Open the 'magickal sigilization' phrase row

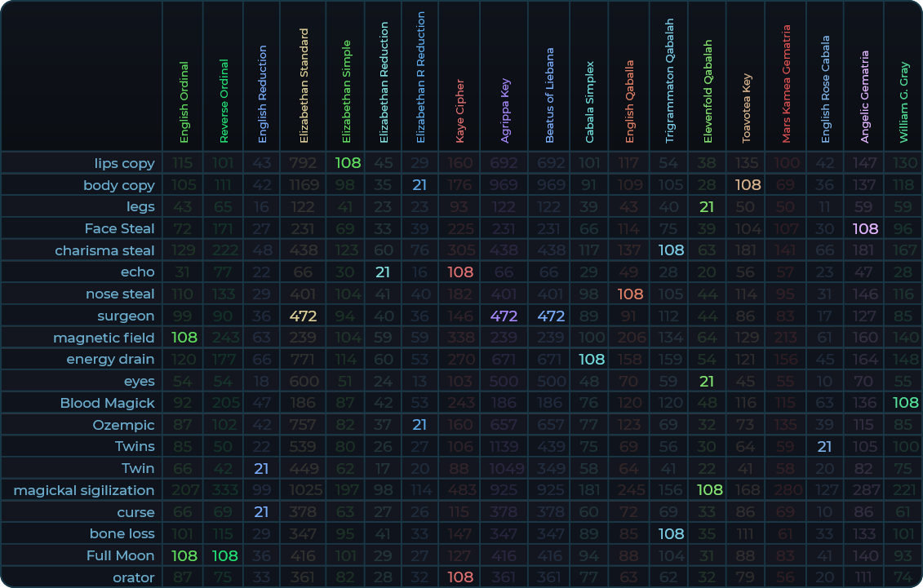coord(83,490)
